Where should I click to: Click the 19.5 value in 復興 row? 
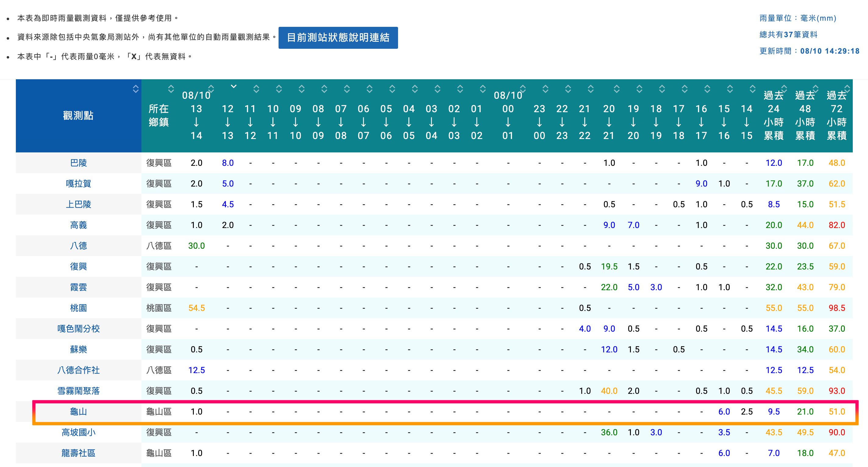click(609, 266)
